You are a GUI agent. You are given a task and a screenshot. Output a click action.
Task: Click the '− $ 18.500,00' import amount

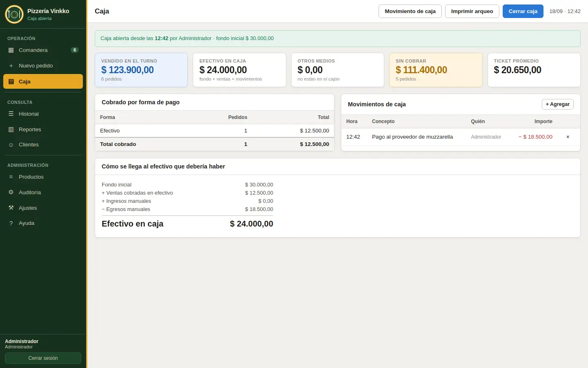(x=535, y=137)
